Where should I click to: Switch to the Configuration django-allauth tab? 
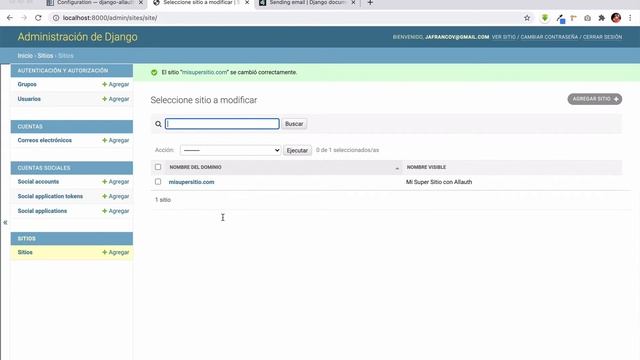[x=95, y=3]
